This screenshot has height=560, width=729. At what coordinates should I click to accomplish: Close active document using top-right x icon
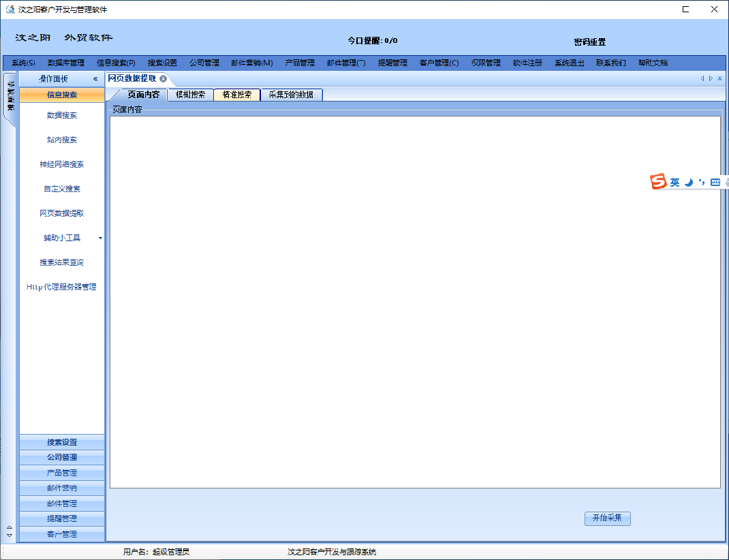pos(720,78)
